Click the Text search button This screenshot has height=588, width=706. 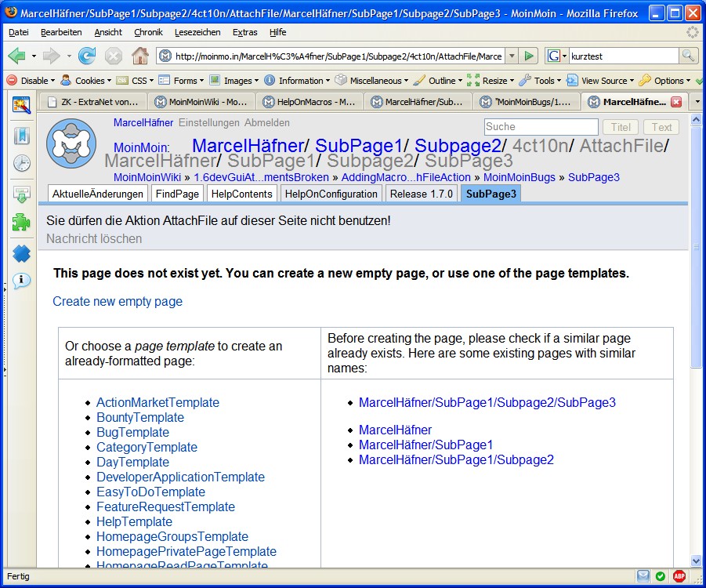[x=661, y=127]
